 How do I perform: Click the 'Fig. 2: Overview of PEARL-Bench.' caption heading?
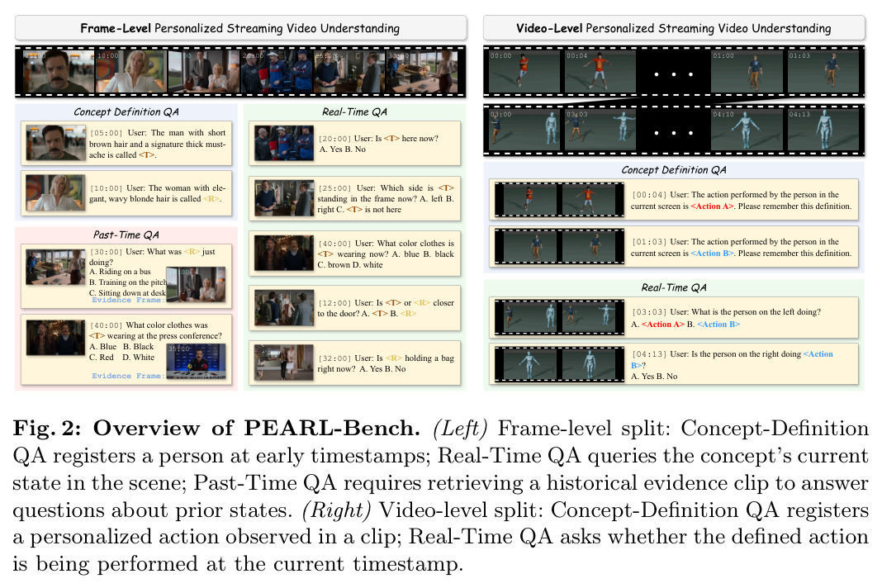tap(216, 428)
